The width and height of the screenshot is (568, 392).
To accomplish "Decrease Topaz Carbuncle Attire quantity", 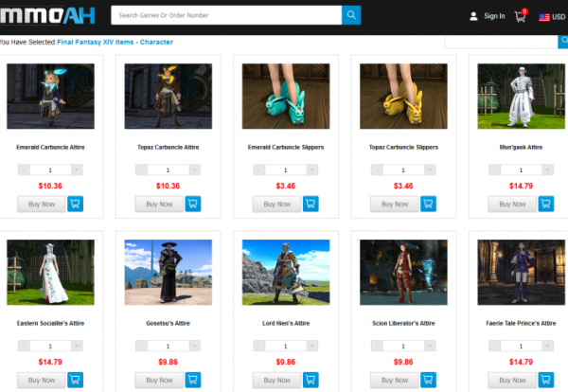I will 142,169.
